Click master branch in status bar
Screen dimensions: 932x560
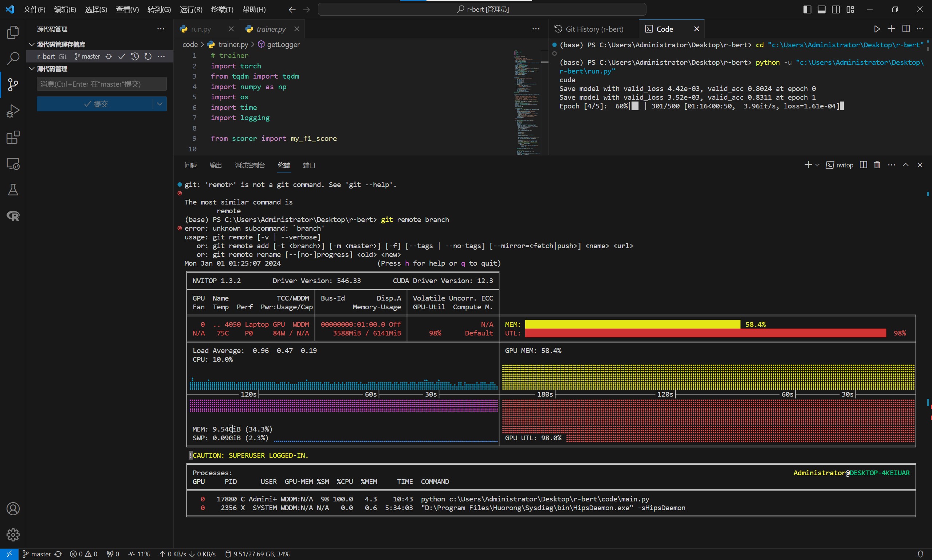click(x=37, y=554)
